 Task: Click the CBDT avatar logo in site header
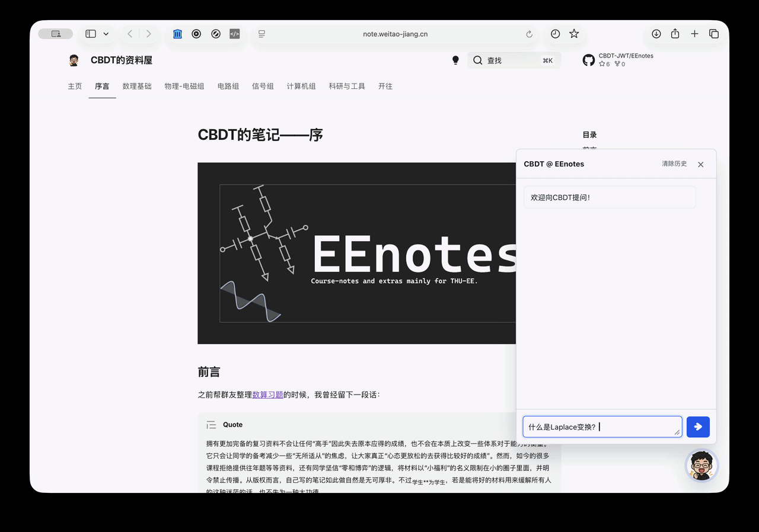click(74, 60)
